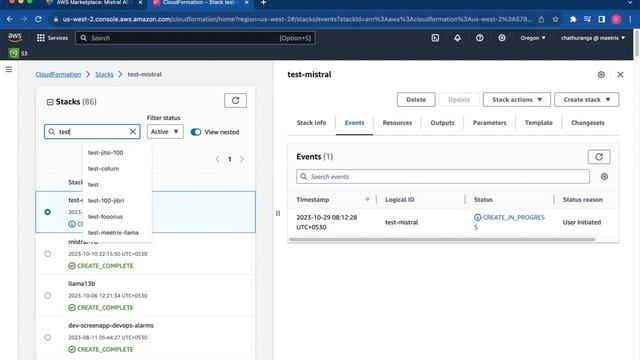Open the AWS logo home link
The image size is (640, 360).
pyautogui.click(x=15, y=37)
